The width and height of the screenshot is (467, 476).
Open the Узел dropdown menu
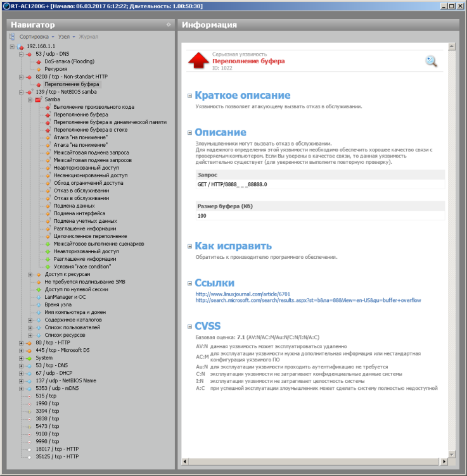(x=67, y=37)
